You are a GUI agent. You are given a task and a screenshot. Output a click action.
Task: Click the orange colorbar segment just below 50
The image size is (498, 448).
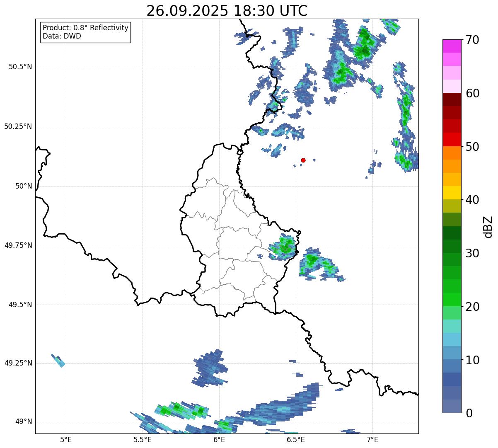point(452,153)
